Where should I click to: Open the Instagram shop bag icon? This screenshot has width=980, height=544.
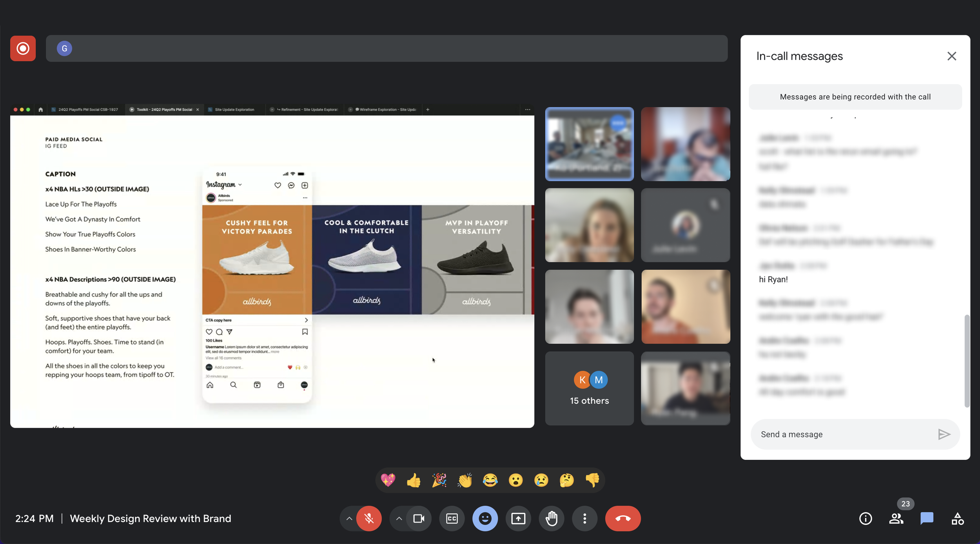pyautogui.click(x=281, y=385)
